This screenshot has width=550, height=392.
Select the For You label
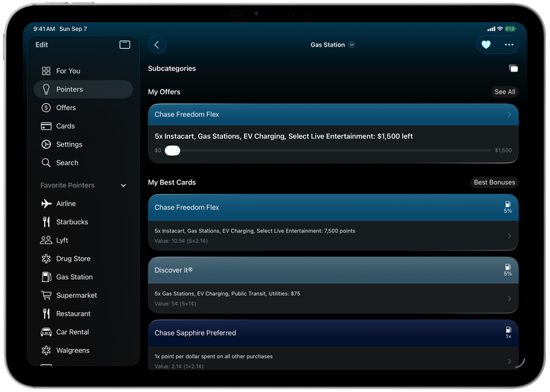tap(68, 71)
